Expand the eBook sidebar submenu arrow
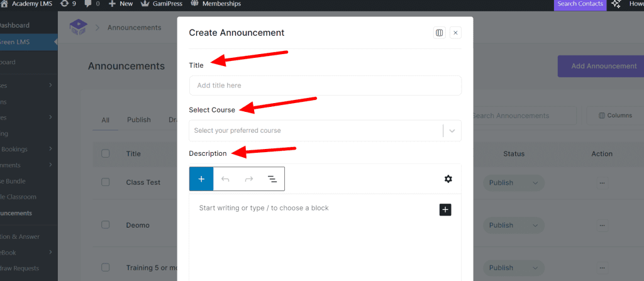 click(50, 253)
